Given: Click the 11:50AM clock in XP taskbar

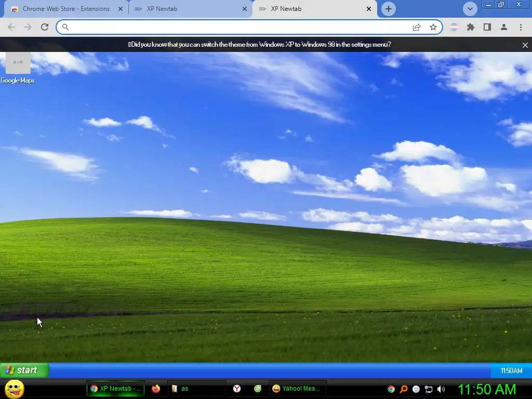Looking at the screenshot, I should 511,370.
